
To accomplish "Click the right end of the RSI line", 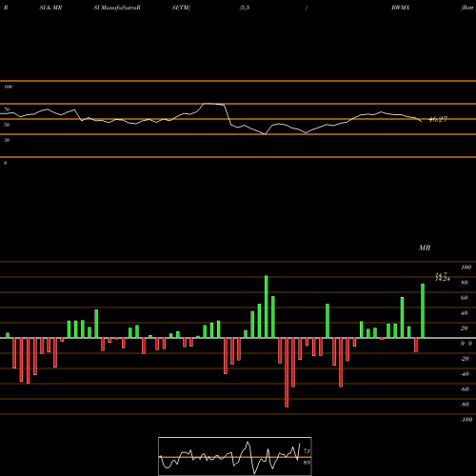I will 422,121.
